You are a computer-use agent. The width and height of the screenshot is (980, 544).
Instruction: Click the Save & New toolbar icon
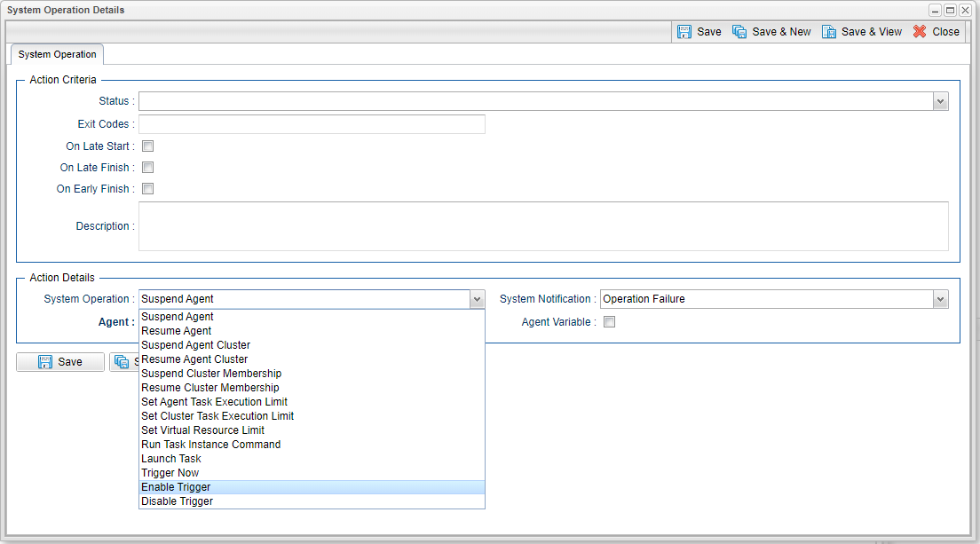click(x=739, y=32)
